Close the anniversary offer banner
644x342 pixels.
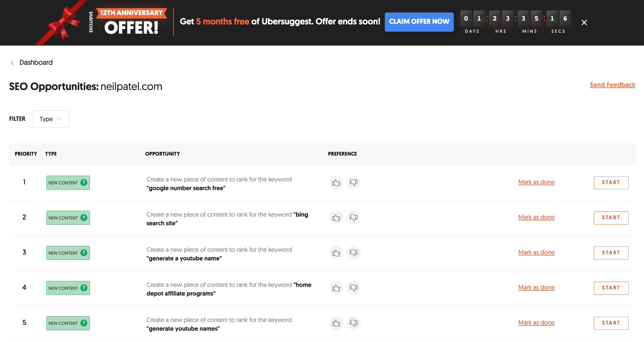(x=584, y=22)
